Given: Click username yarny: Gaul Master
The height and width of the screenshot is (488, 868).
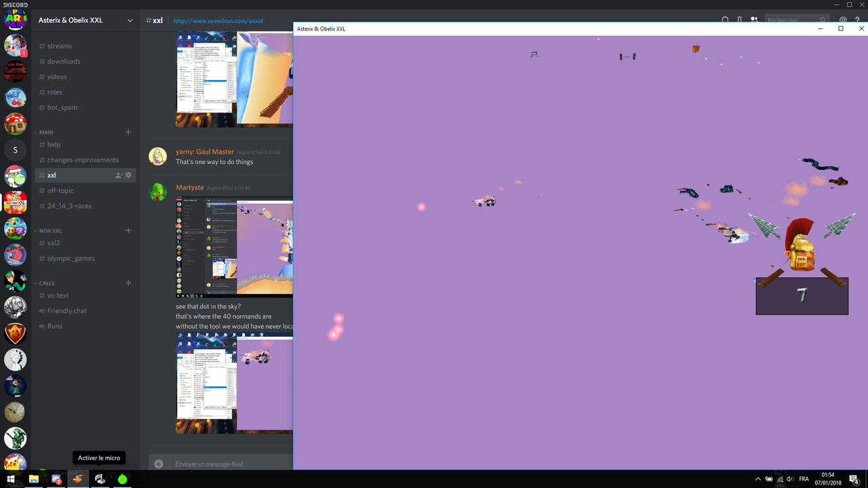Looking at the screenshot, I should pos(205,152).
